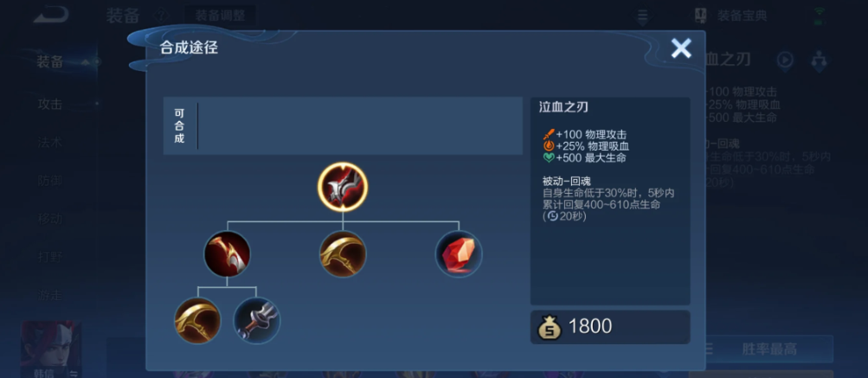Select the 泣血之刃 top item icon
The image size is (868, 378).
(343, 187)
